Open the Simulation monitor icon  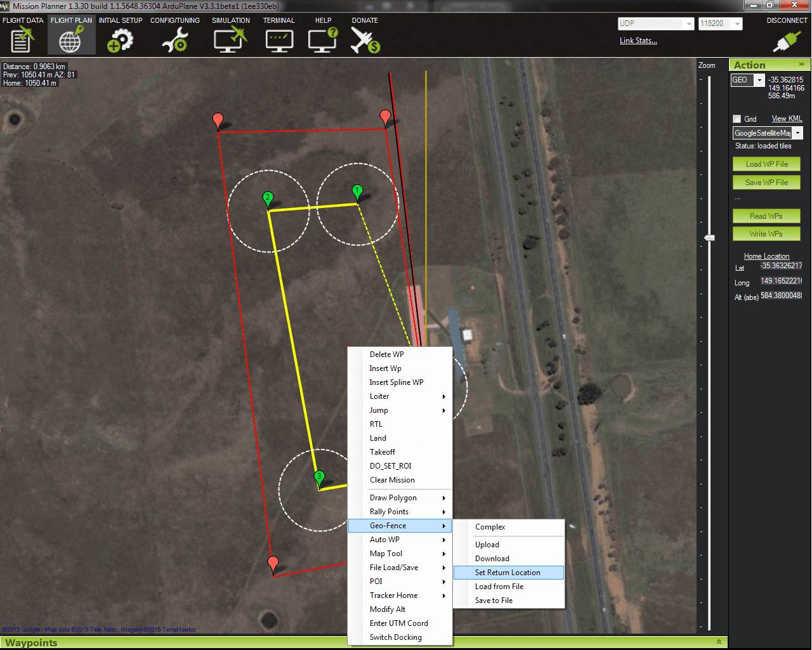coord(230,39)
